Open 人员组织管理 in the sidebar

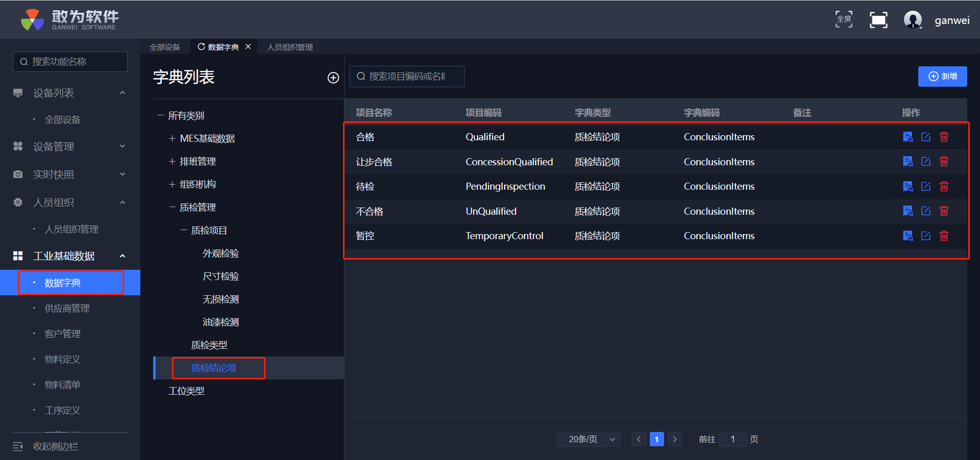[x=71, y=229]
